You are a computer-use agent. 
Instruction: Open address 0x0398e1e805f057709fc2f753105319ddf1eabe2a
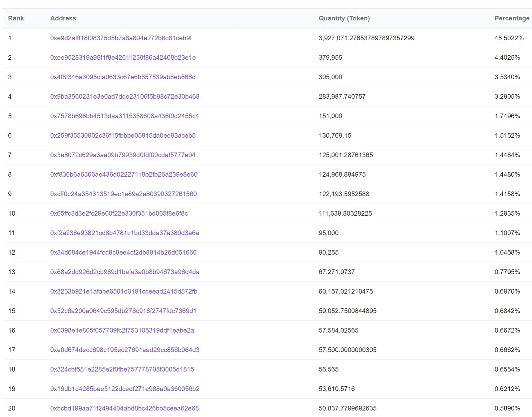click(x=122, y=330)
